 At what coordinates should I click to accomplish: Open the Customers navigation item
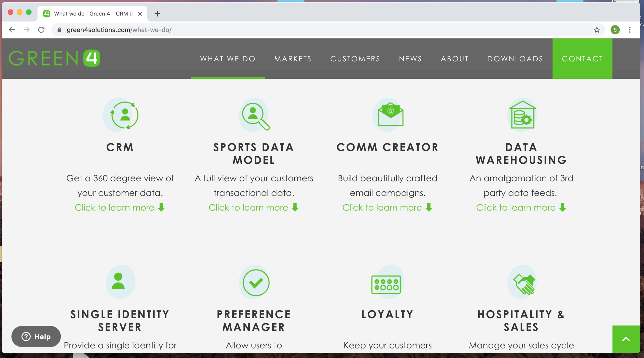pos(355,59)
